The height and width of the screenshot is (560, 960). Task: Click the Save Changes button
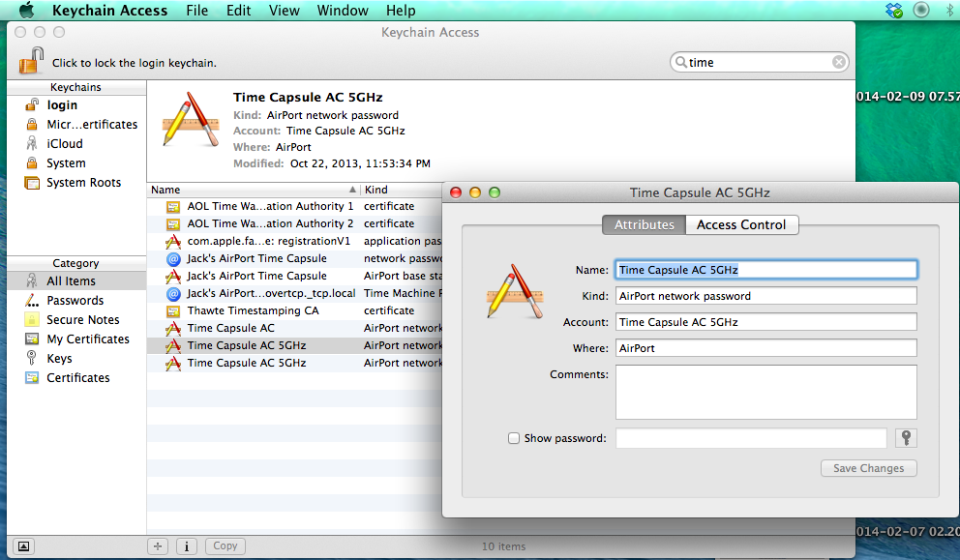(x=868, y=468)
